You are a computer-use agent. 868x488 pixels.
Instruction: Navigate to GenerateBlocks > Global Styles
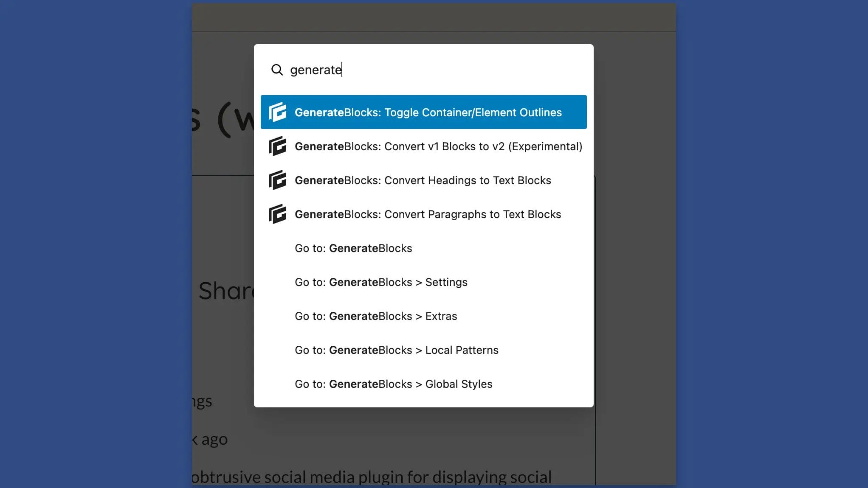(x=393, y=384)
